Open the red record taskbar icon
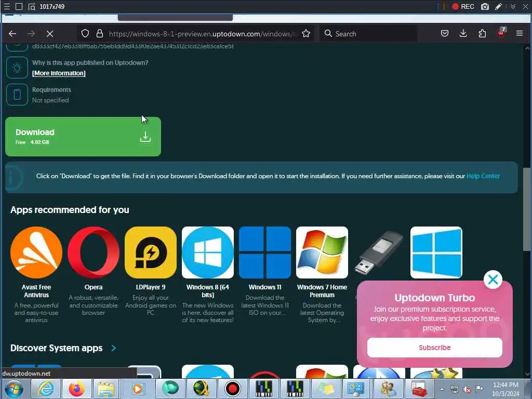 tap(232, 389)
